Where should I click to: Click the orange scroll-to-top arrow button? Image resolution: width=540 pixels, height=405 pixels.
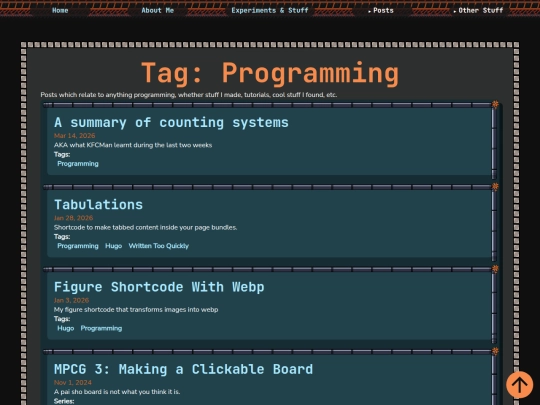point(519,384)
